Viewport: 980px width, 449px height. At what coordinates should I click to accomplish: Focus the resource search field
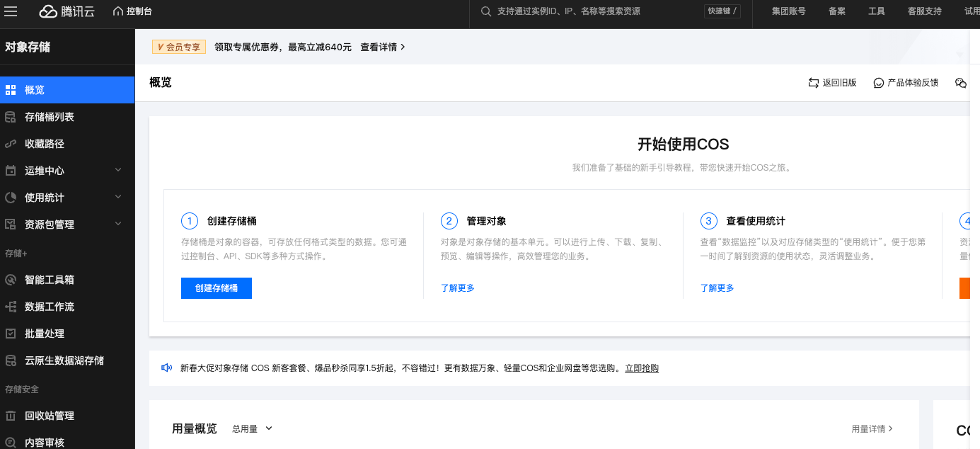594,11
